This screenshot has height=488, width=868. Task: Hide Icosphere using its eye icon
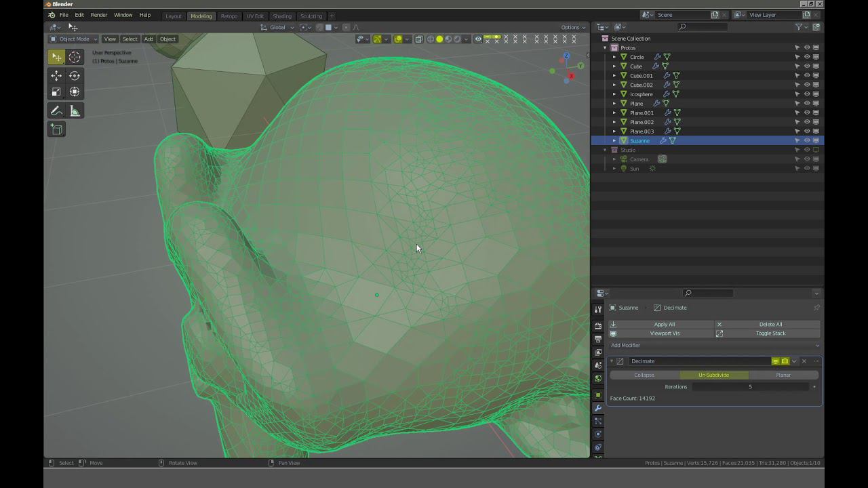pos(806,94)
